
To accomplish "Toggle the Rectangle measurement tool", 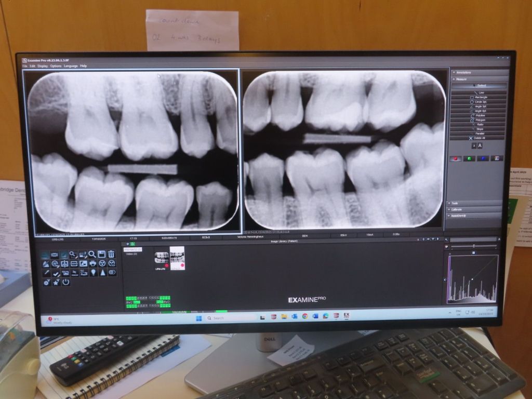I will pyautogui.click(x=479, y=97).
